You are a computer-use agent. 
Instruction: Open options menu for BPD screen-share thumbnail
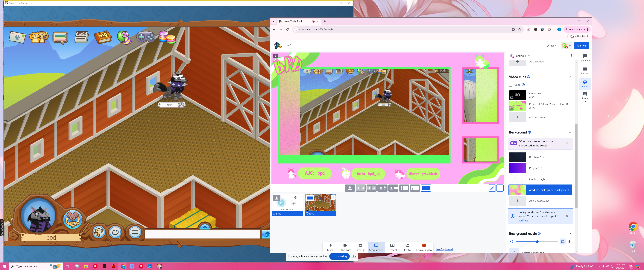tap(333, 197)
